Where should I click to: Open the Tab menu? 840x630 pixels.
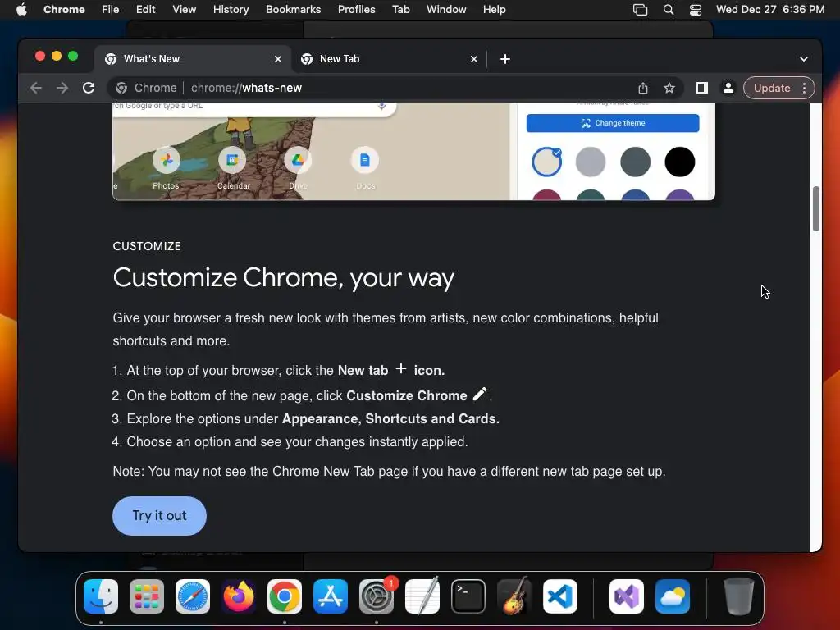(400, 10)
